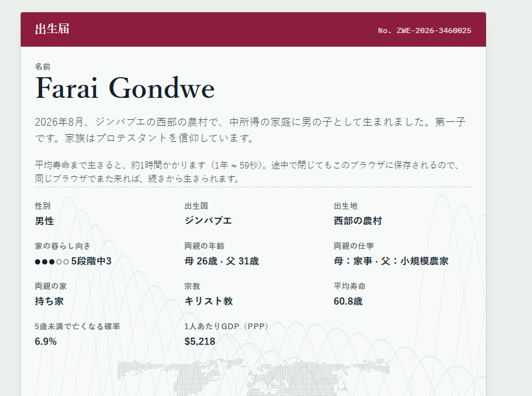
Task: Click the 60.8歳 value
Action: [348, 301]
